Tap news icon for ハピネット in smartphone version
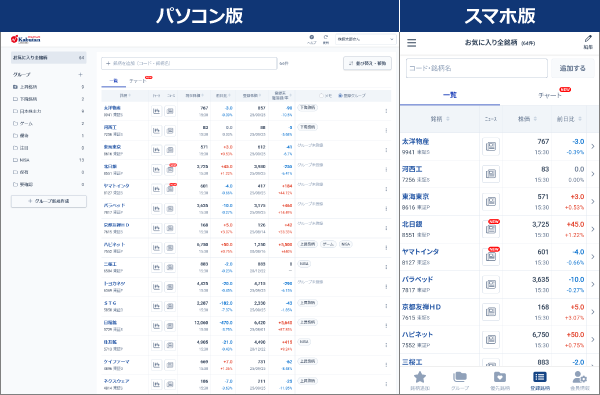The image size is (600, 395). point(491,340)
